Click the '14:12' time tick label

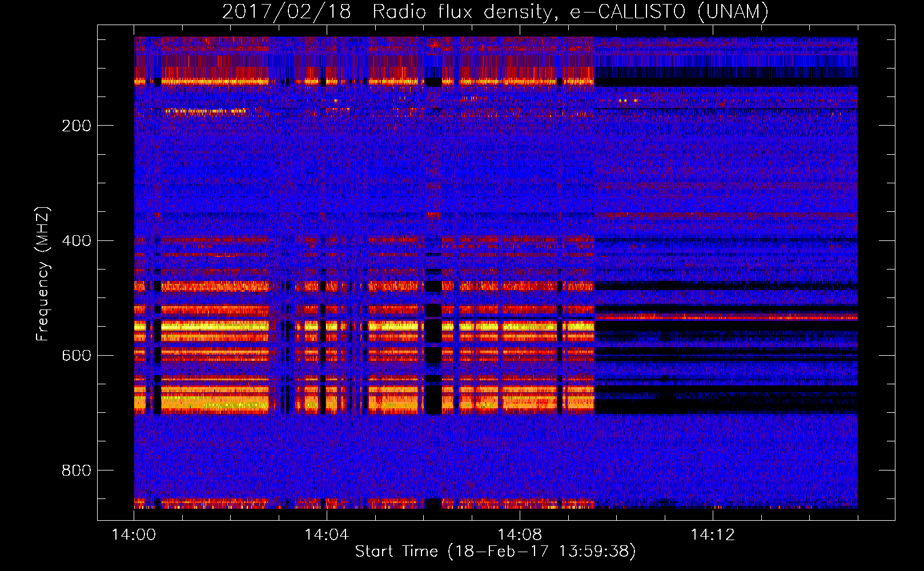coord(713,535)
